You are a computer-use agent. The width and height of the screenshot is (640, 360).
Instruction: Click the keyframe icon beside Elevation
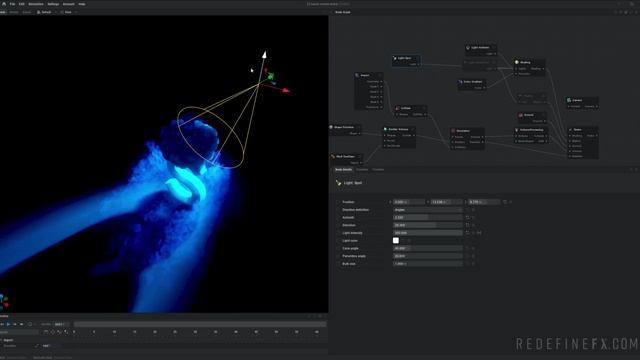(x=467, y=225)
